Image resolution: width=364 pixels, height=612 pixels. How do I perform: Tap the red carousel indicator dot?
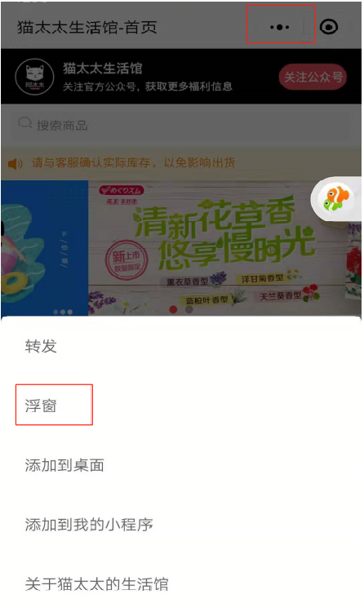(x=173, y=309)
